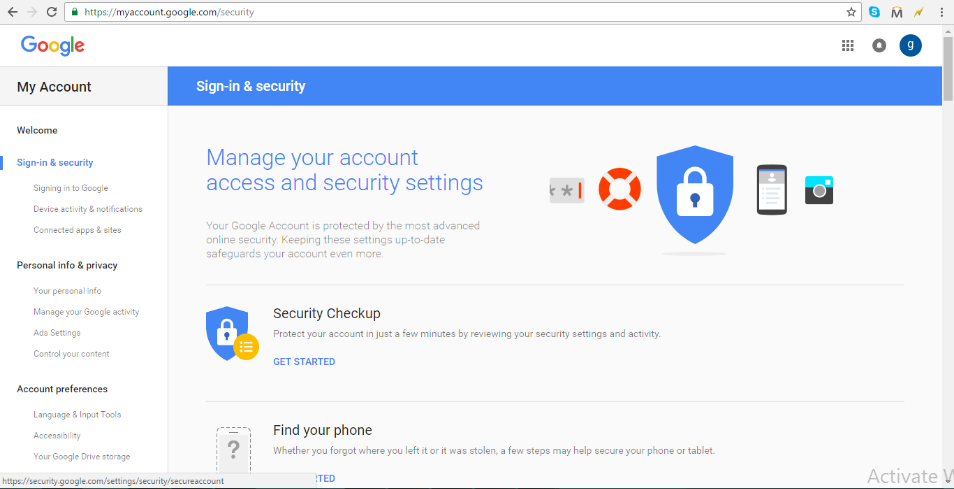Open Device activity & notifications link
This screenshot has height=489, width=954.
(88, 209)
